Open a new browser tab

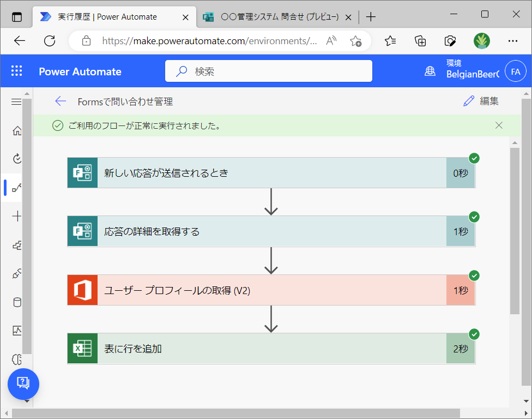tap(371, 16)
